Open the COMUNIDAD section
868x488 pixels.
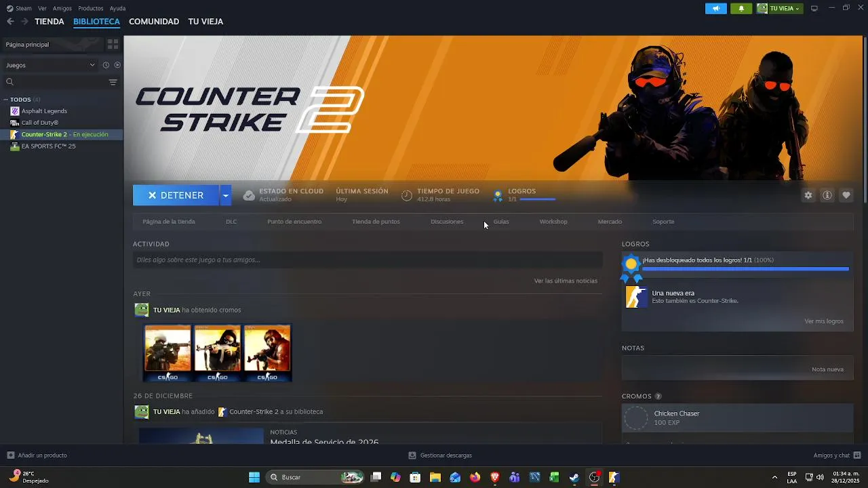click(x=154, y=22)
